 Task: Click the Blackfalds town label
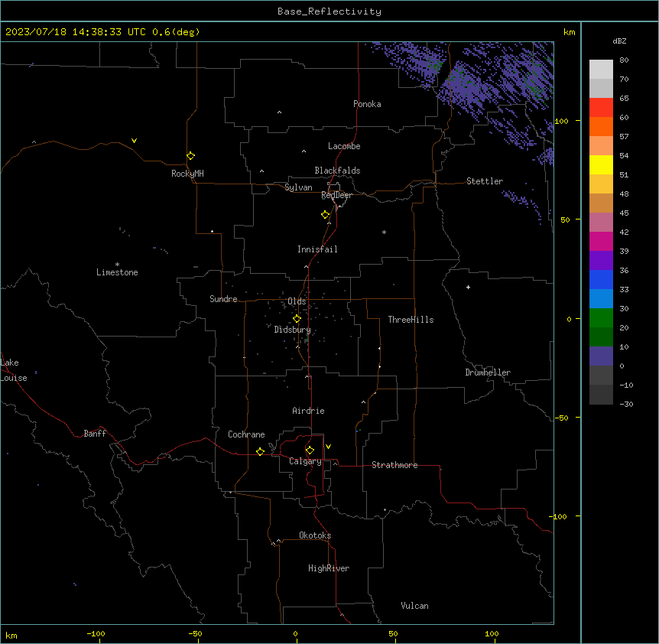337,171
